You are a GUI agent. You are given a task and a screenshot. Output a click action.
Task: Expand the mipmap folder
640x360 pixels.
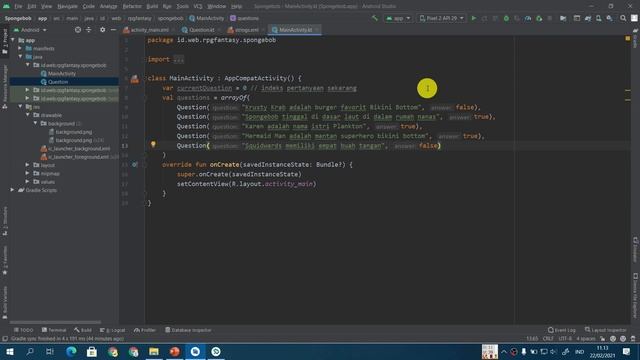click(27, 173)
